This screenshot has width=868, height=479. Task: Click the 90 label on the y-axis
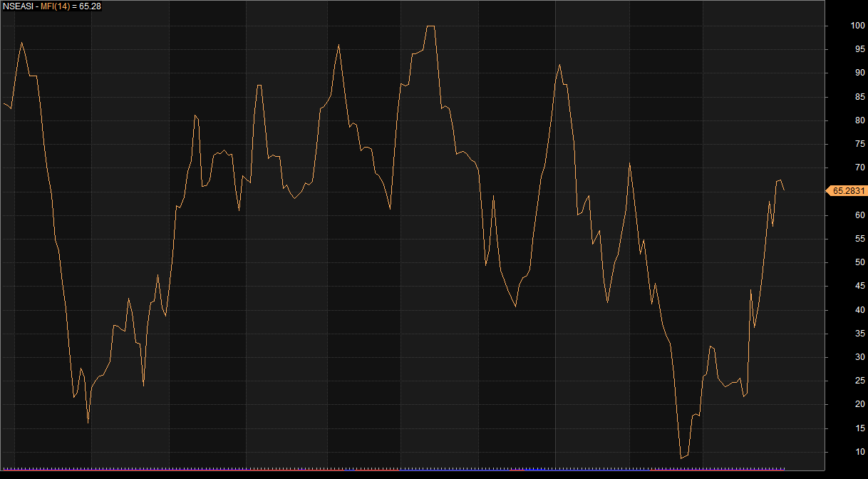coord(858,73)
